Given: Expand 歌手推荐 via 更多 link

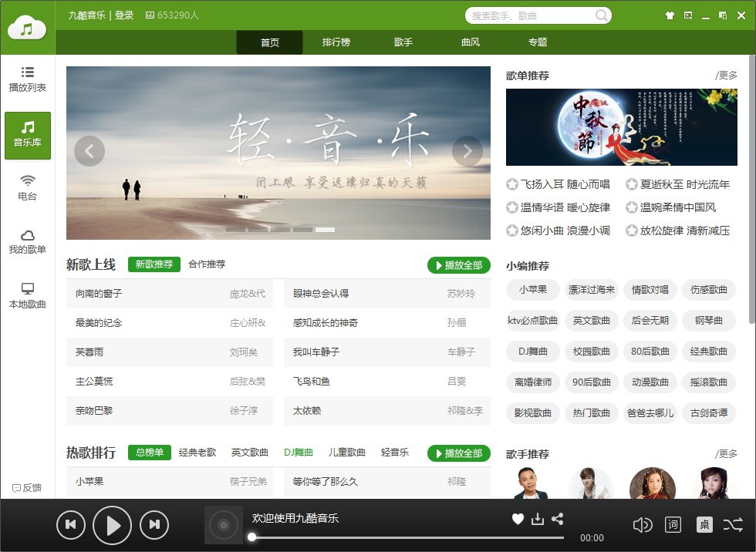Looking at the screenshot, I should click(x=728, y=453).
